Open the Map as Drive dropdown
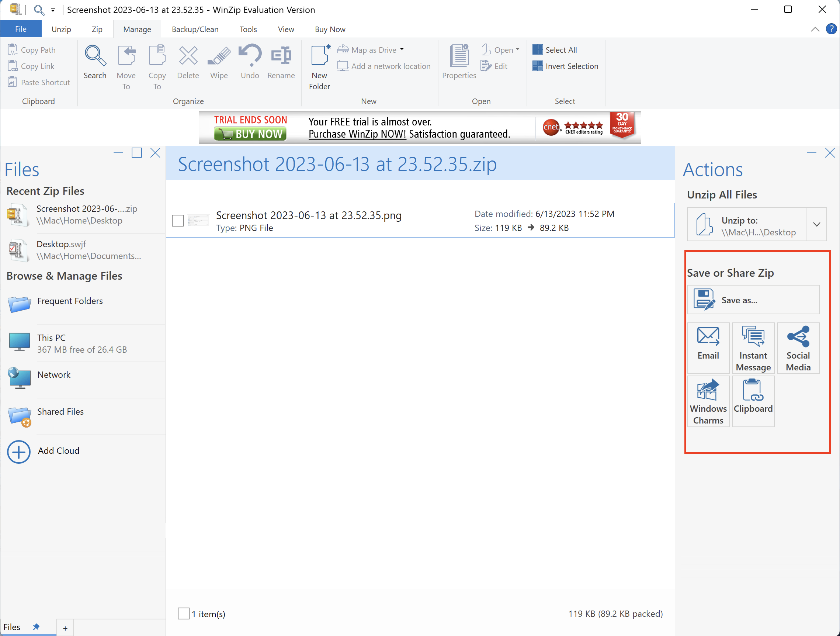The width and height of the screenshot is (840, 636). click(x=402, y=49)
